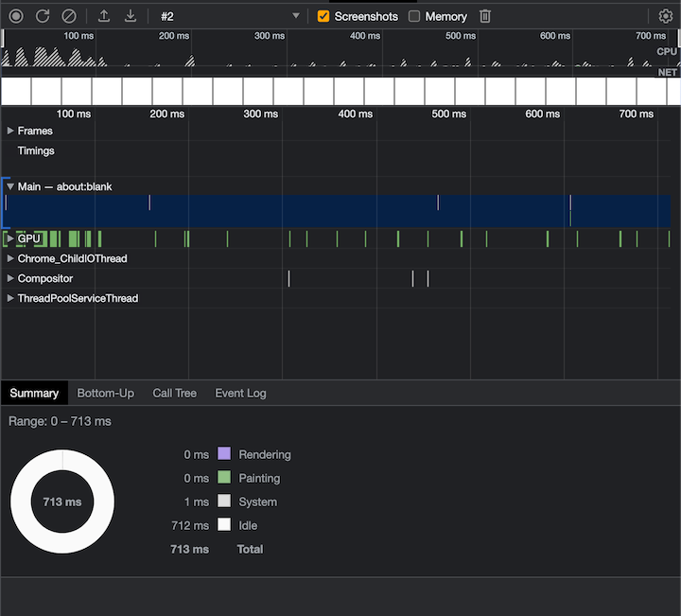
Task: Click the save profile download icon
Action: pyautogui.click(x=131, y=16)
